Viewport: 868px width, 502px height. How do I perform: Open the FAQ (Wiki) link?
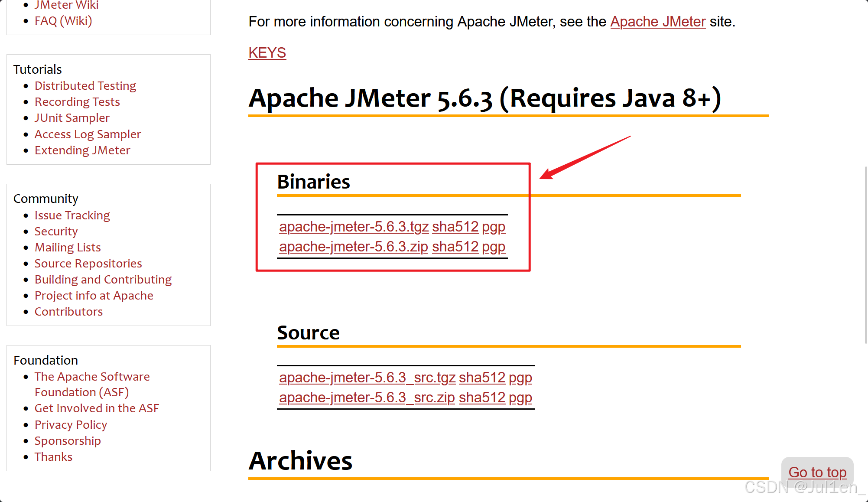tap(63, 21)
